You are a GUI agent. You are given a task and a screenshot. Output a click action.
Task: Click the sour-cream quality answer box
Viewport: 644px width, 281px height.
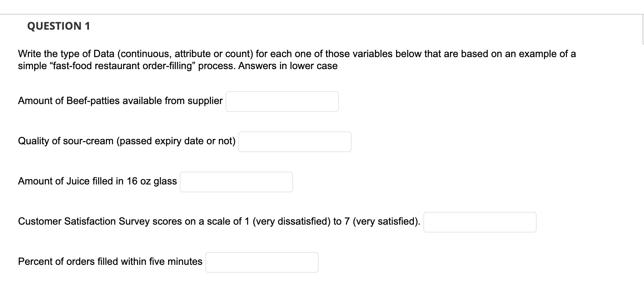coord(295,142)
